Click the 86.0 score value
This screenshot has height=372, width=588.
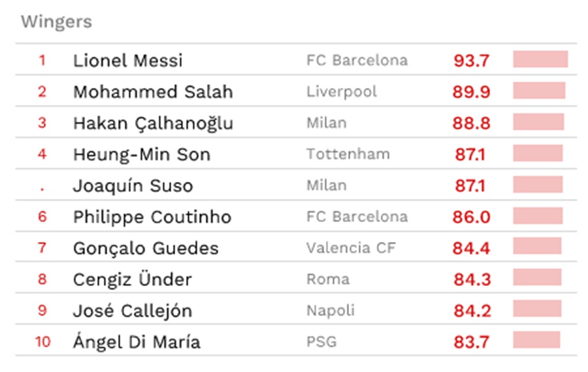[471, 217]
